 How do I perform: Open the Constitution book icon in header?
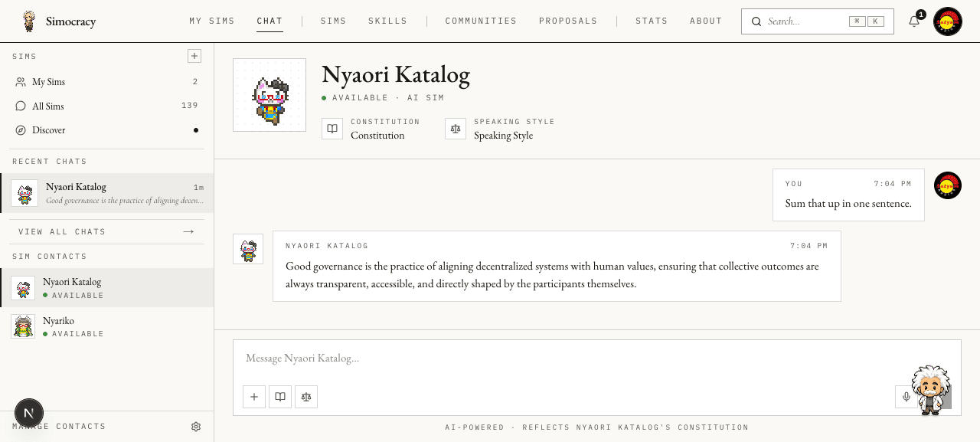(332, 129)
